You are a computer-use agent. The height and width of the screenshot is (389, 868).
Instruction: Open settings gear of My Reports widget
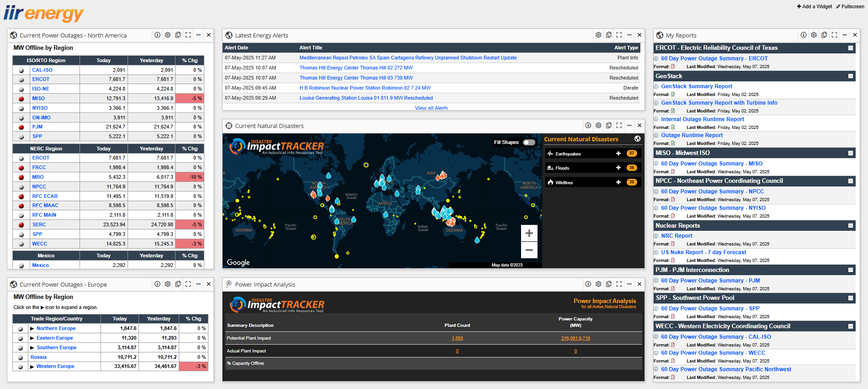click(x=814, y=35)
